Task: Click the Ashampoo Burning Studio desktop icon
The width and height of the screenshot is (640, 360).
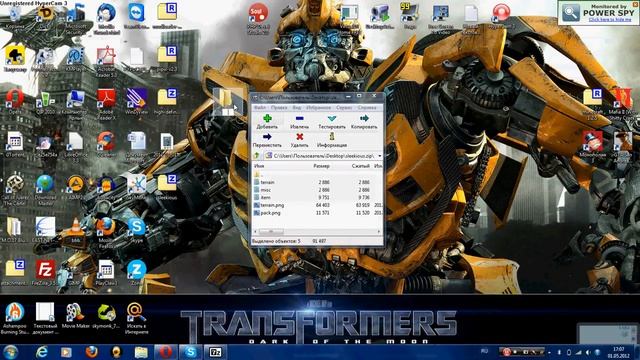Action: [15, 318]
